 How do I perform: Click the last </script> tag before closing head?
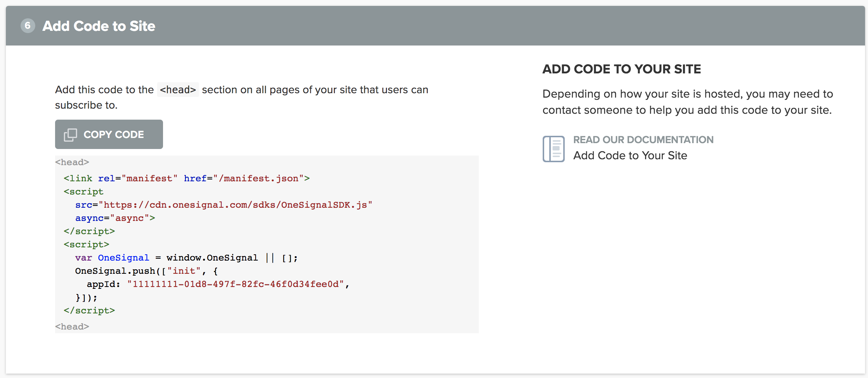pyautogui.click(x=89, y=310)
